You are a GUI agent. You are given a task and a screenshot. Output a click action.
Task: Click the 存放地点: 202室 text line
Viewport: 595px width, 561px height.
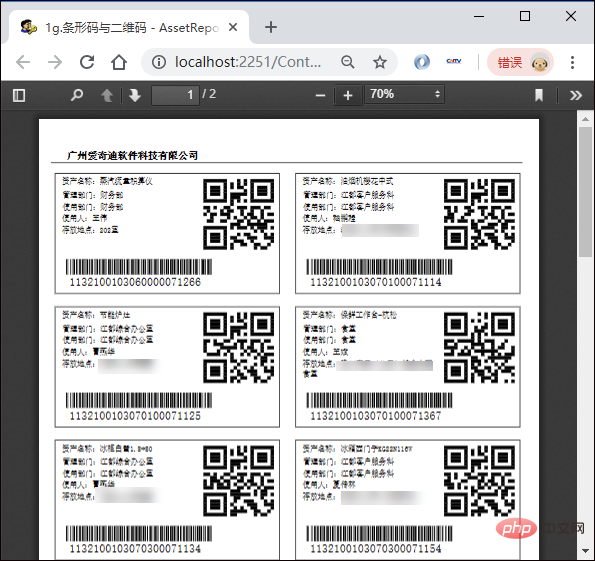(90, 230)
